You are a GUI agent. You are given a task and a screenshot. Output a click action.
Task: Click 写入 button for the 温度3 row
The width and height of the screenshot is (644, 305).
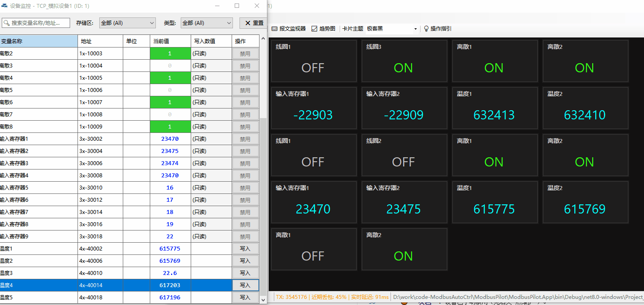pos(245,273)
